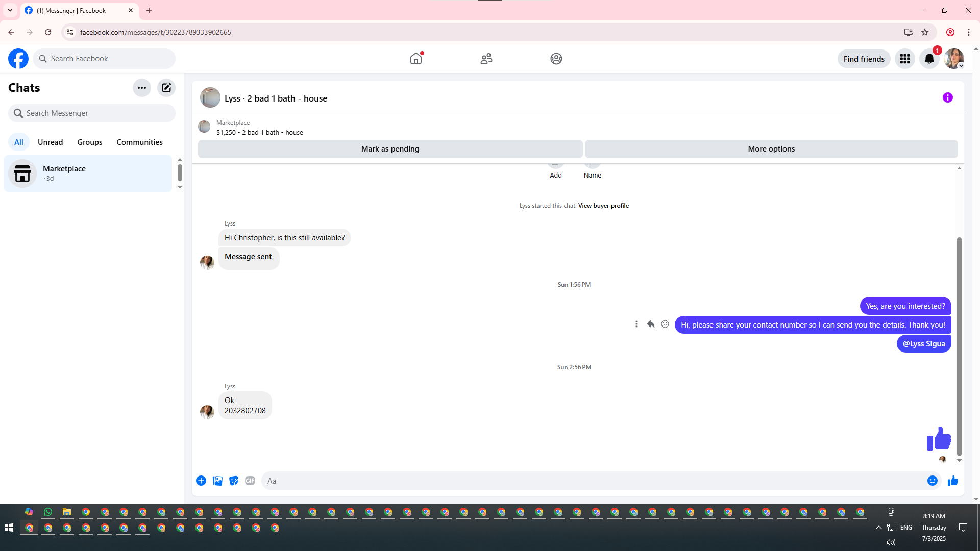Click the new message compose icon
Viewport: 980px width, 551px height.
(x=166, y=88)
